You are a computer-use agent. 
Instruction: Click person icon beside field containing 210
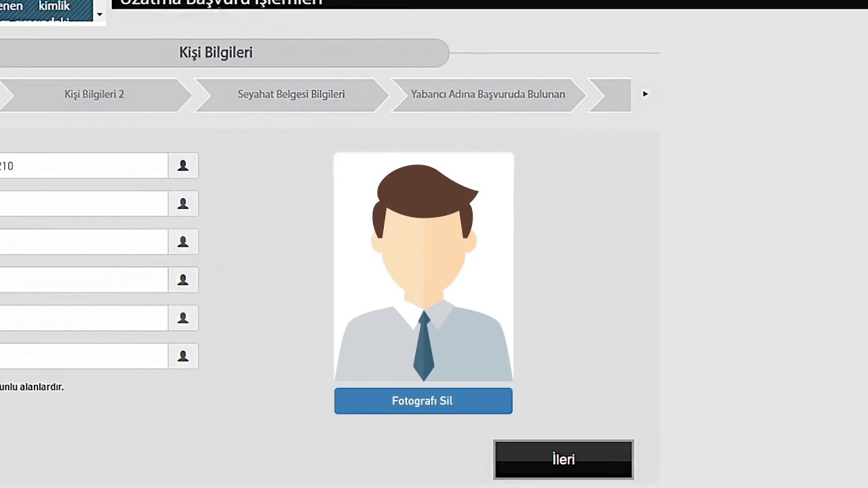click(x=183, y=166)
